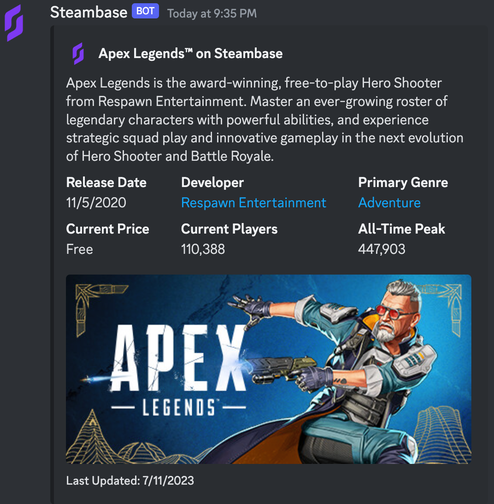Click the Developer field heading
494x504 pixels.
point(212,182)
